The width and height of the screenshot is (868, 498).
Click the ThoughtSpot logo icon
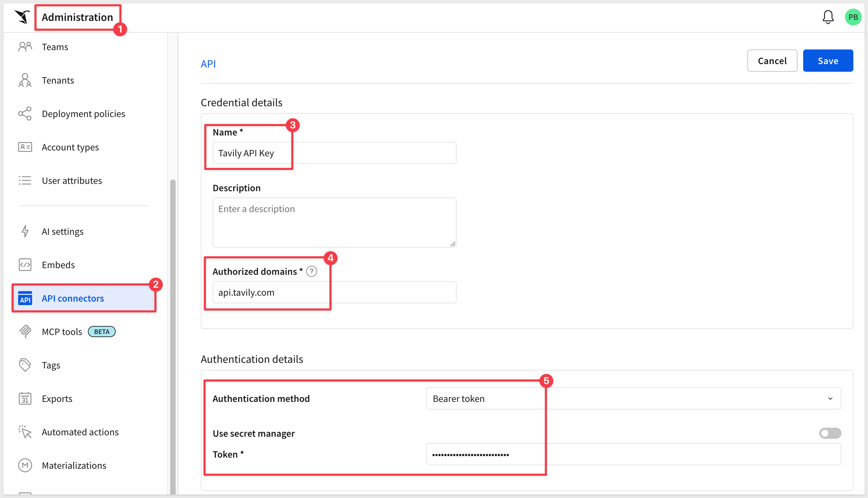point(23,17)
